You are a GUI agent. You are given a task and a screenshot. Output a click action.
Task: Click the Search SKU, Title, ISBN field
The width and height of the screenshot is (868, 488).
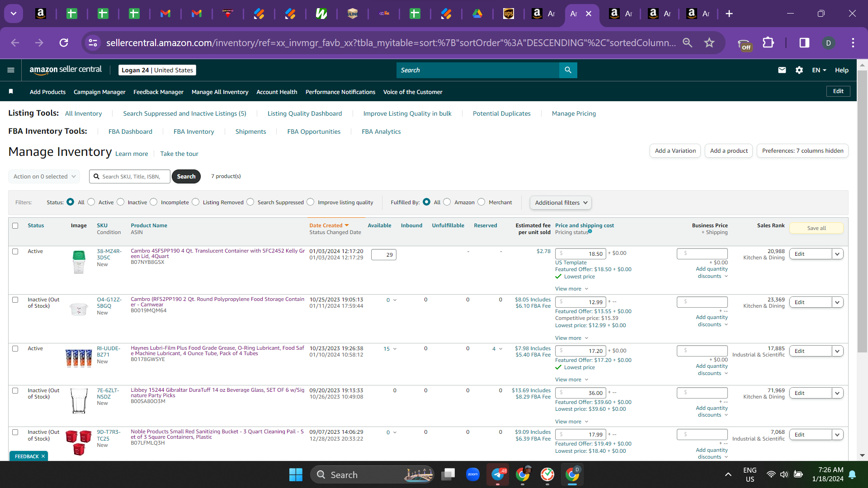coord(130,176)
